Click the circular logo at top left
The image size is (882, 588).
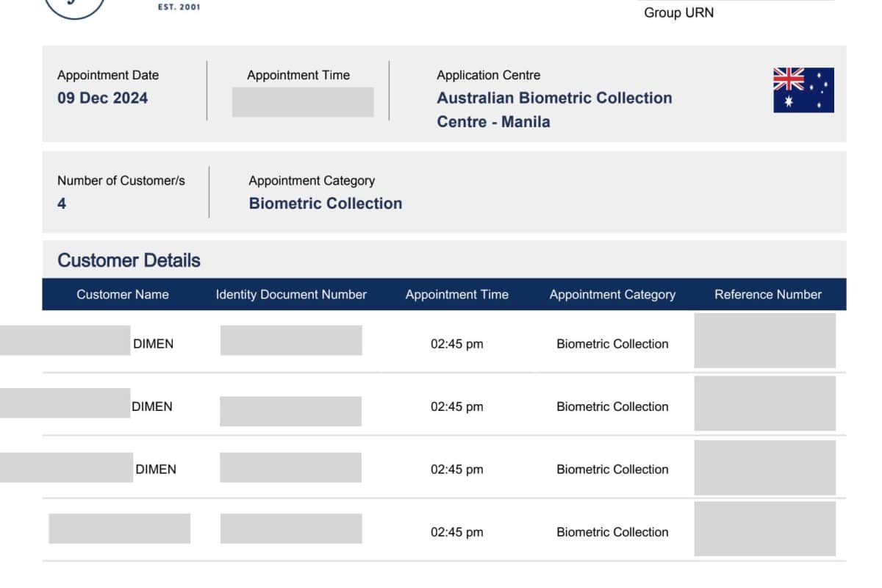click(x=73, y=7)
